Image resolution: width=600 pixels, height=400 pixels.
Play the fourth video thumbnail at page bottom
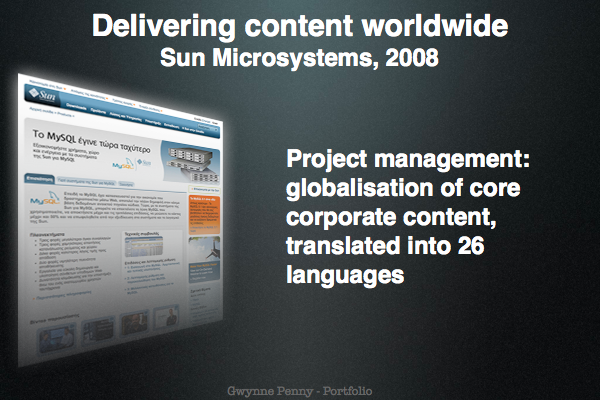(x=166, y=317)
